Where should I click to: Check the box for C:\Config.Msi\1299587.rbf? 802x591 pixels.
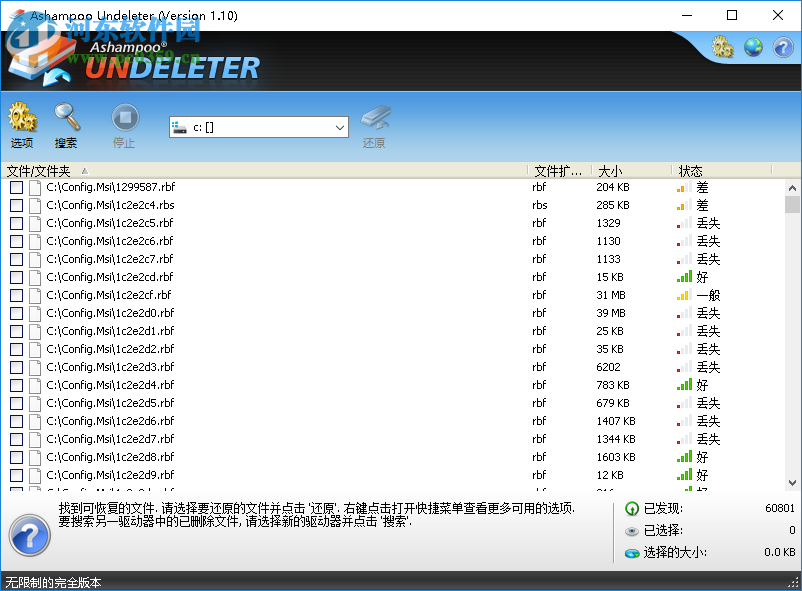(x=15, y=187)
